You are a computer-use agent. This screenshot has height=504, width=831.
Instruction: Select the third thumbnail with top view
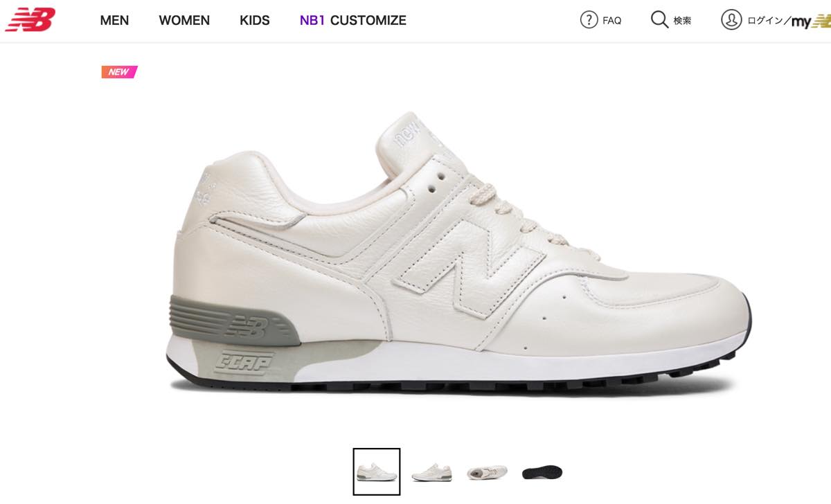[487, 472]
